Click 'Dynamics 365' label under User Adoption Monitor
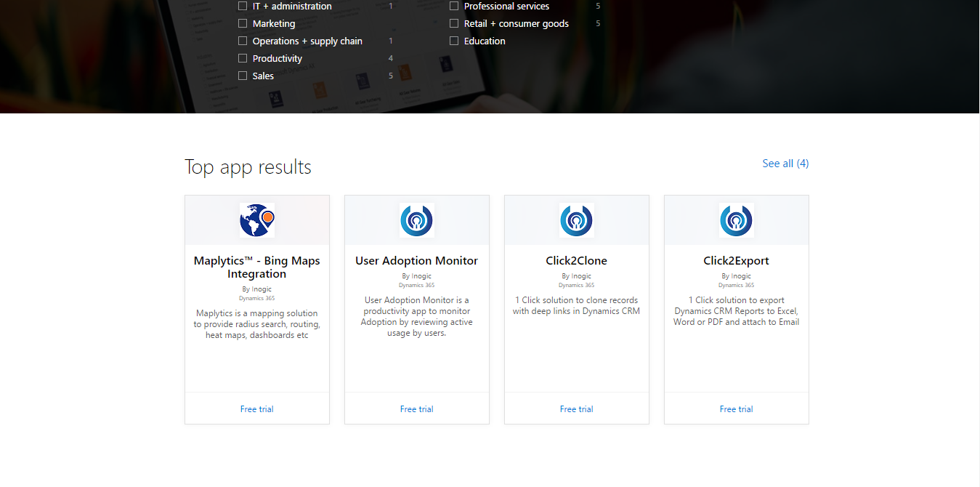The image size is (980, 487). (417, 286)
